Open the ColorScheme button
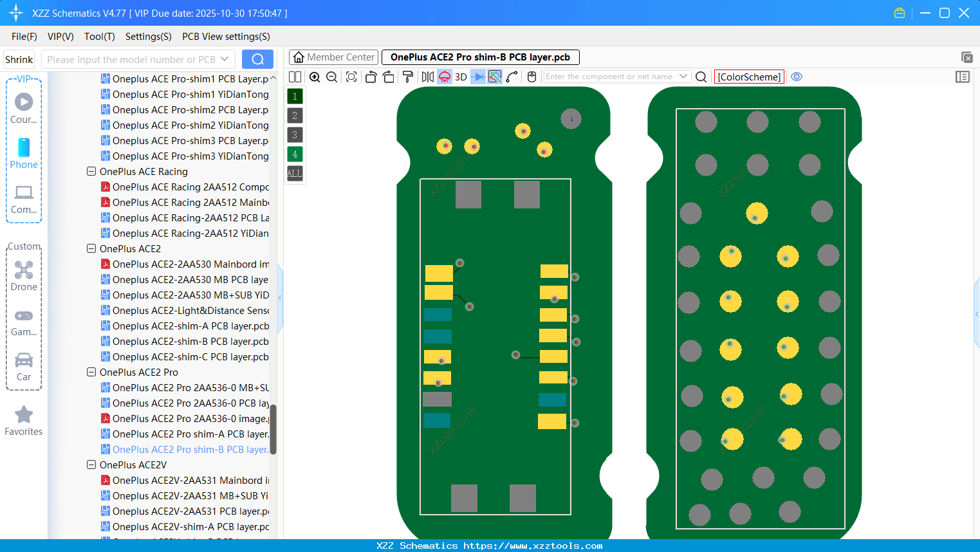This screenshot has width=980, height=552. point(750,77)
